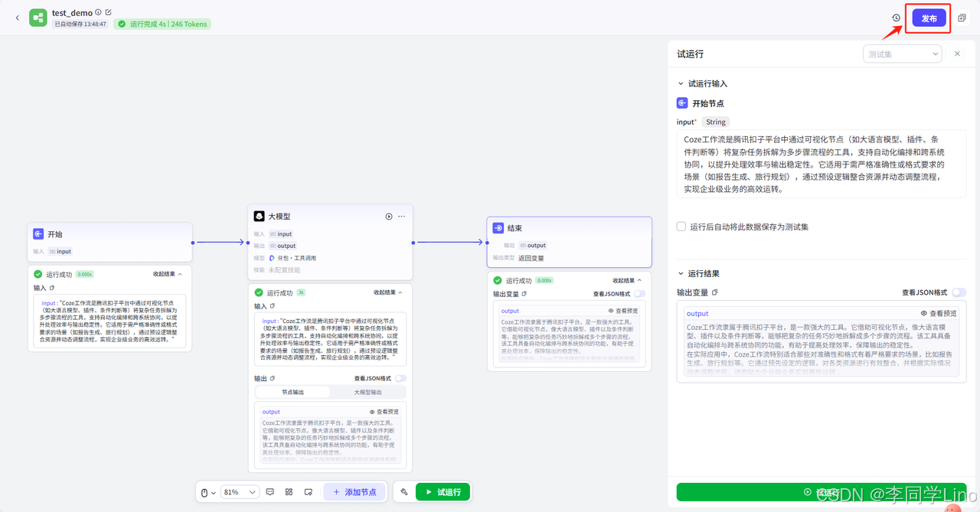This screenshot has height=512, width=980.
Task: Click the green run button in the panel
Action: click(x=822, y=492)
